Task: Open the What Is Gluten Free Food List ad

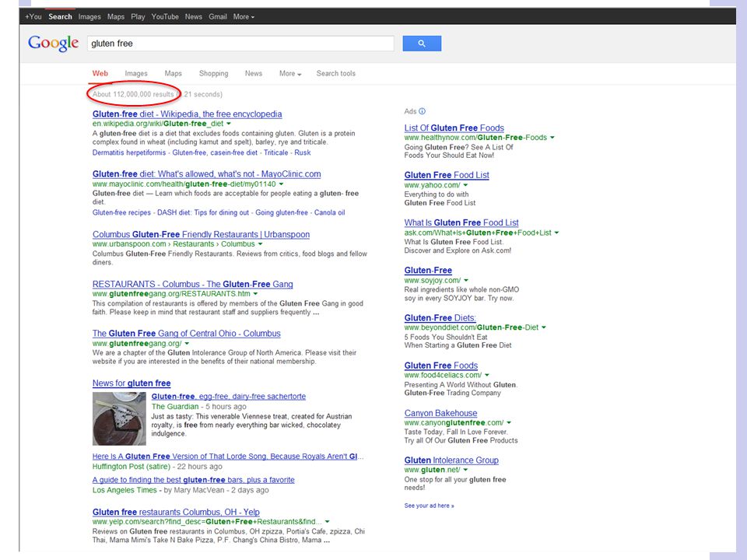Action: point(461,223)
